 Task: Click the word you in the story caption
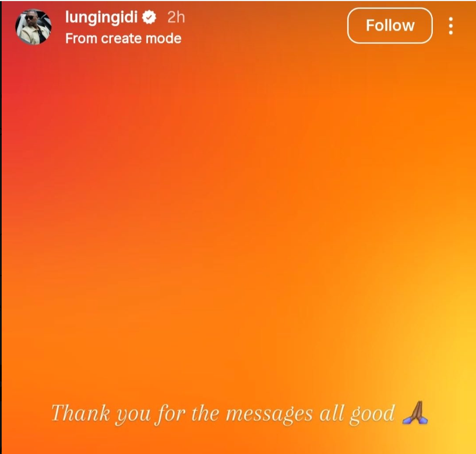pyautogui.click(x=133, y=415)
